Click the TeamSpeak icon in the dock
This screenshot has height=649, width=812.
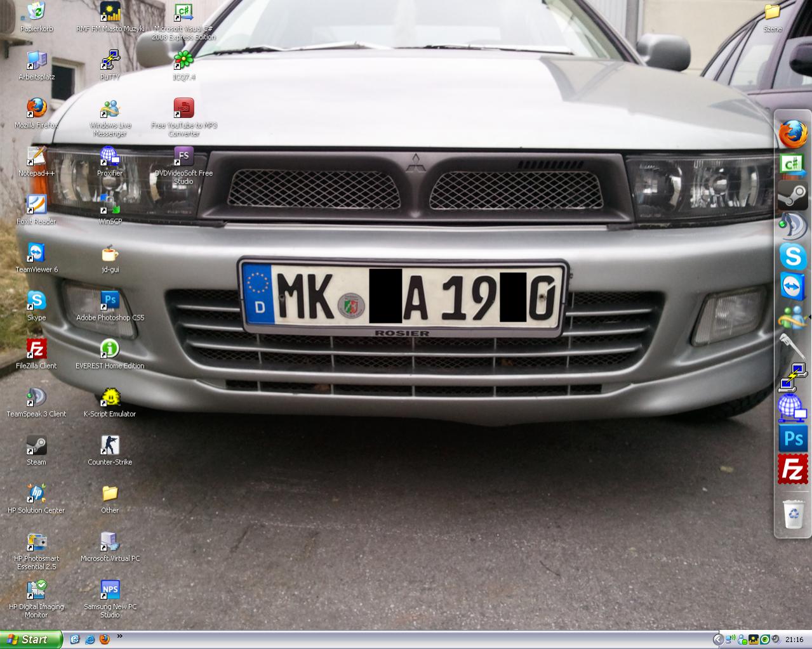tap(793, 226)
